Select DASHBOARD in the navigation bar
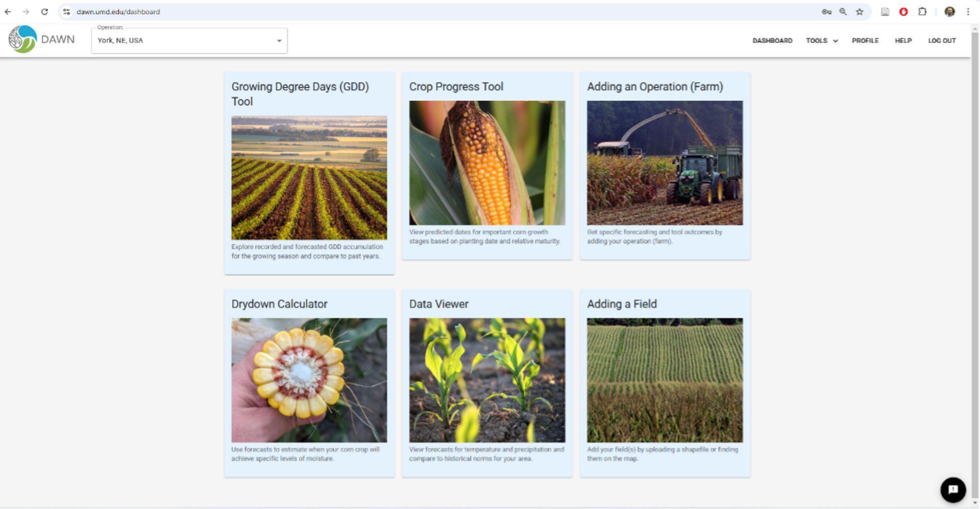Screen dimensions: 980x509 pos(772,40)
